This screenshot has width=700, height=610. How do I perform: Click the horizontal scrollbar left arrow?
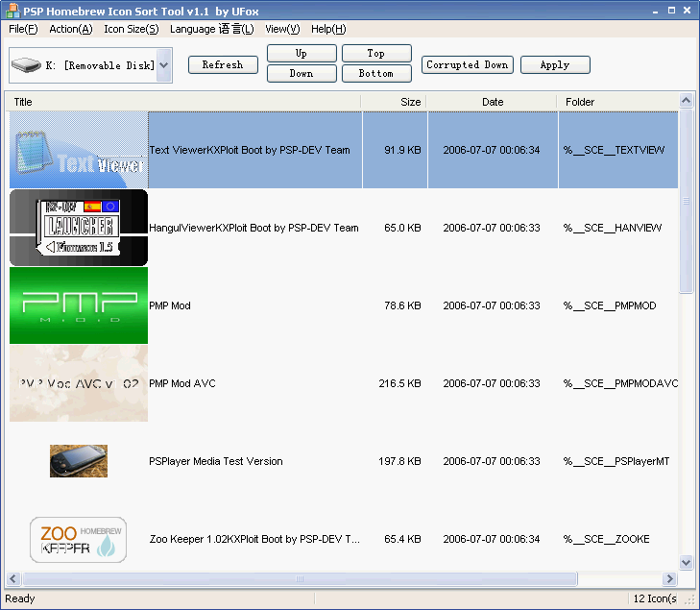tap(12, 579)
